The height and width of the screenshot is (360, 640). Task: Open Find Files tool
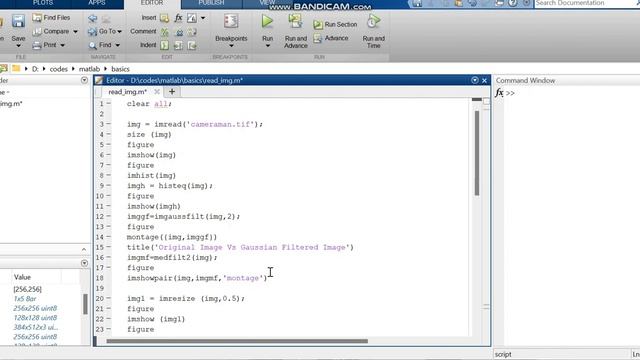tap(51, 18)
